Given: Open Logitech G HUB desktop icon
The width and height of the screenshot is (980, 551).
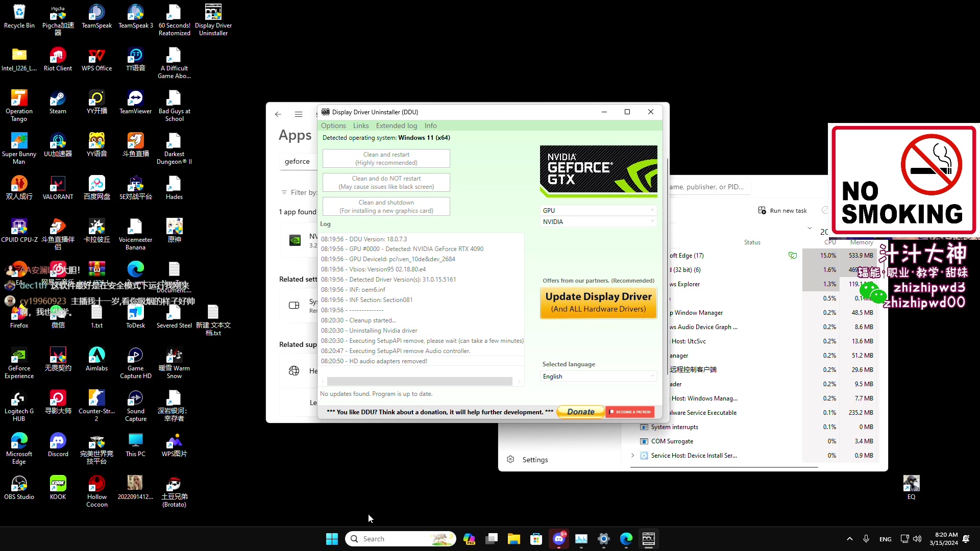Looking at the screenshot, I should pos(19,407).
